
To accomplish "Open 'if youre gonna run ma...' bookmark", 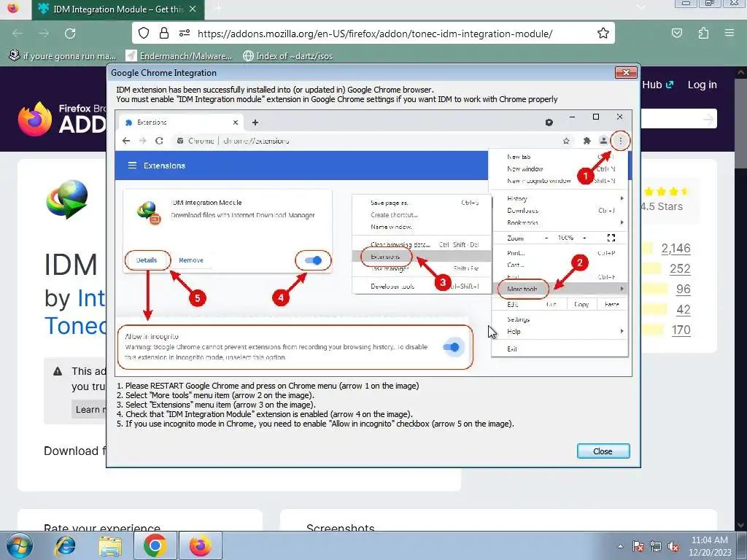I will coord(63,55).
